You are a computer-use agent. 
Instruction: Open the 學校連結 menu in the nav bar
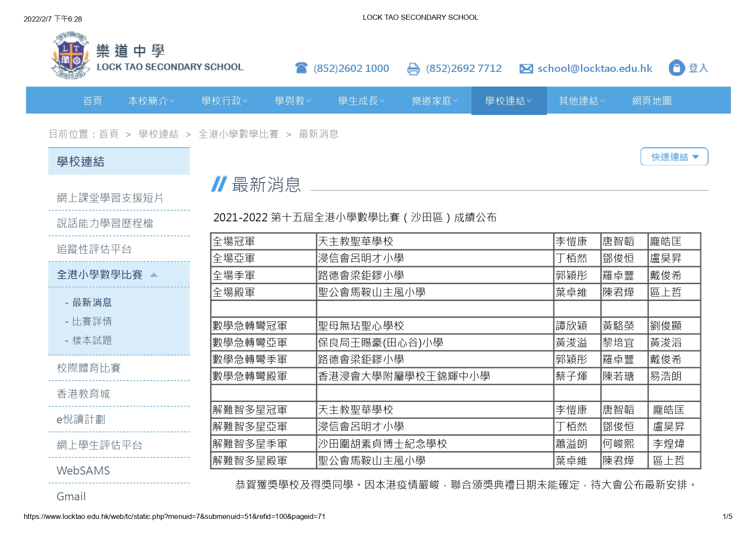coord(509,101)
